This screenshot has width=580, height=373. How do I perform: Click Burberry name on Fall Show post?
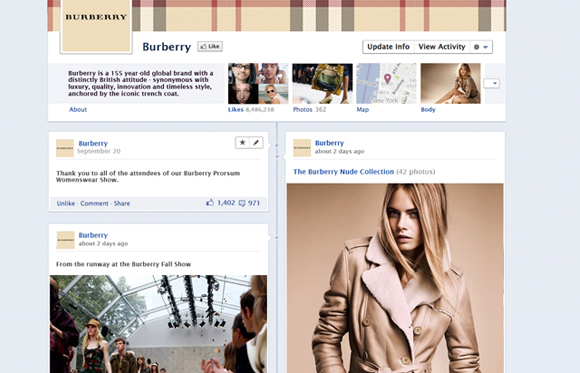(93, 235)
